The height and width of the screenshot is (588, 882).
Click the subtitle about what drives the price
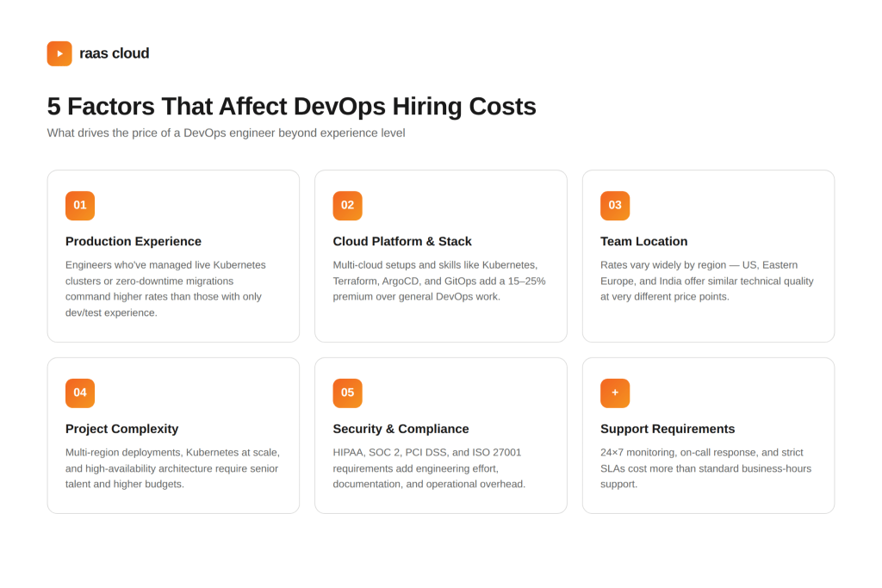(x=227, y=133)
